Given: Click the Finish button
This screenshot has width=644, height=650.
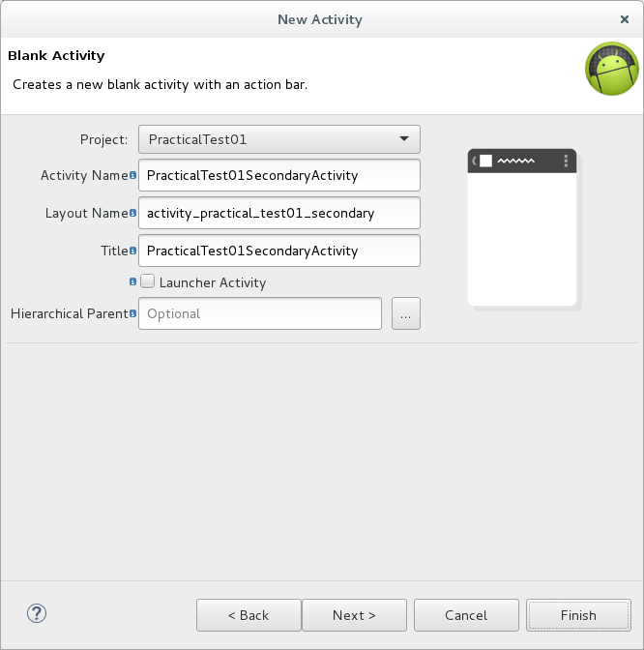Looking at the screenshot, I should [x=578, y=615].
